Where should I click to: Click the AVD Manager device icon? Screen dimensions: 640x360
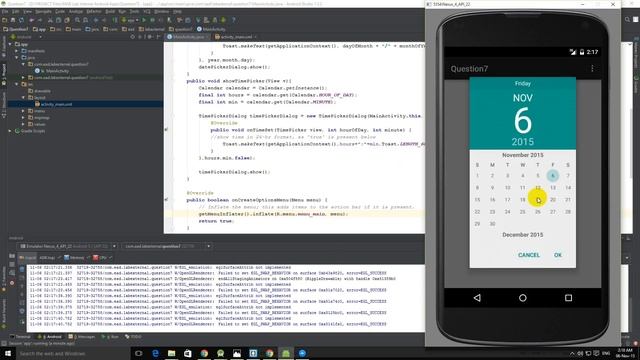pyautogui.click(x=207, y=20)
